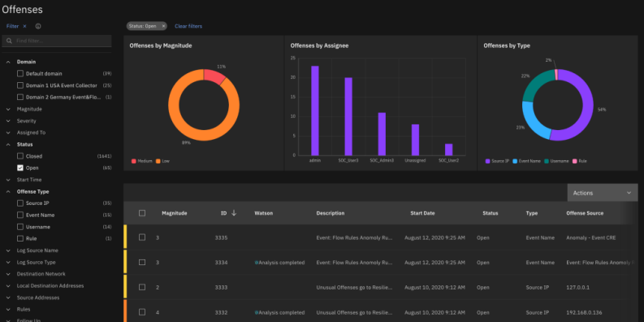Click in the Find filter input
This screenshot has height=322, width=644.
(57, 41)
